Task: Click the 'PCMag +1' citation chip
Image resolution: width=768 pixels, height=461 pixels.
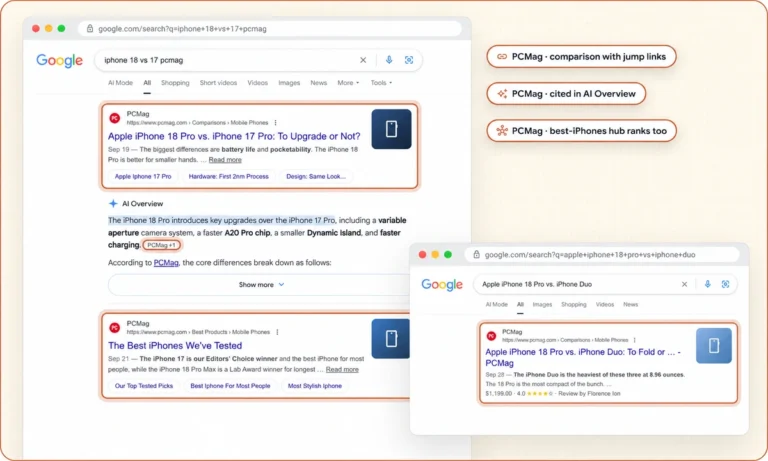Action: (x=161, y=245)
